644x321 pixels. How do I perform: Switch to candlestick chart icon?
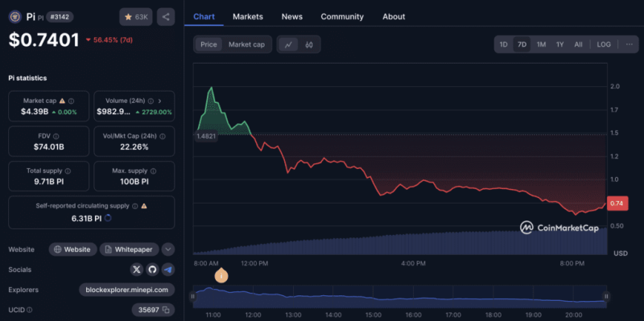(309, 44)
